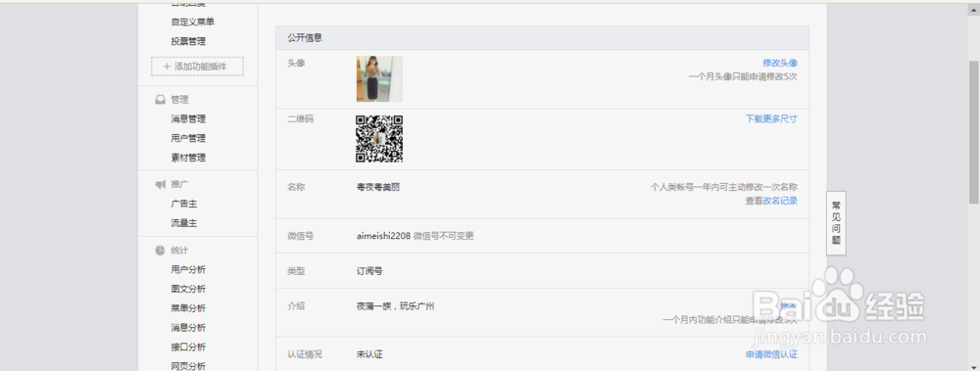The height and width of the screenshot is (371, 980).
Task: Open 素材管理 in the sidebar
Action: point(188,158)
